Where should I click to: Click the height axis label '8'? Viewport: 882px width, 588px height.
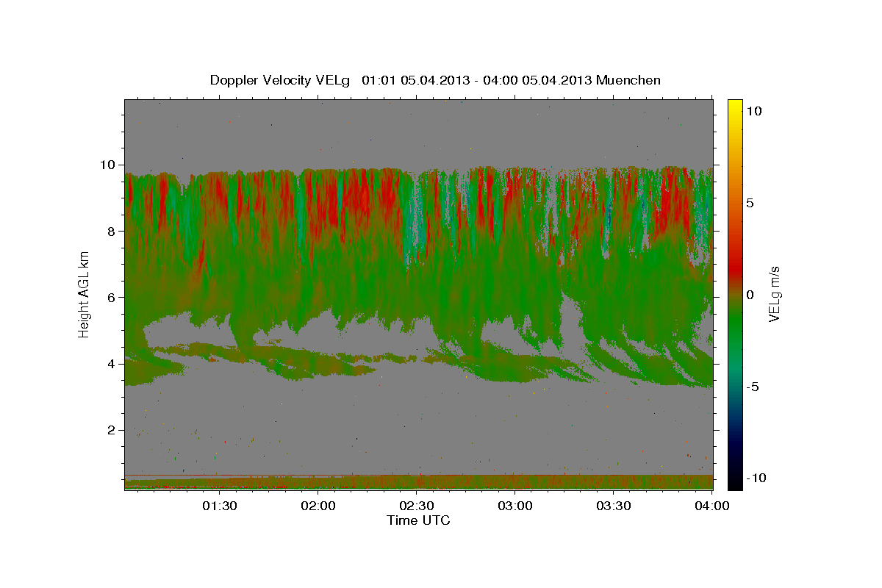[113, 231]
